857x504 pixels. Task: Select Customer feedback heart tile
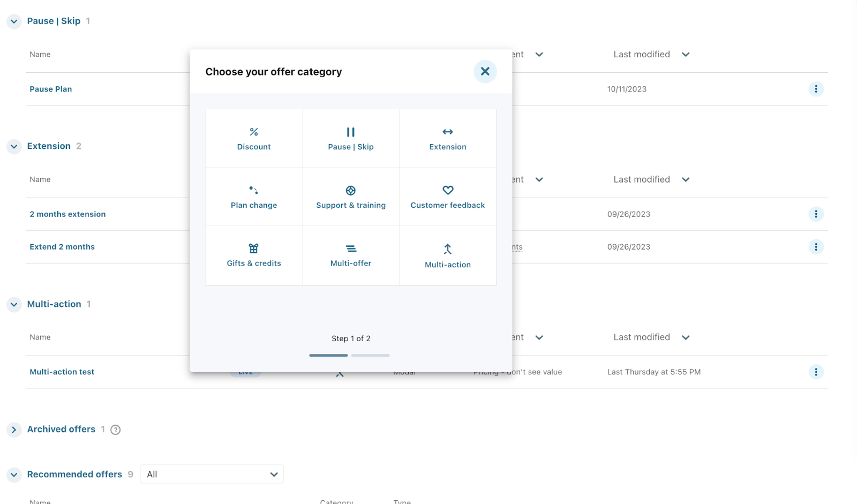point(448,197)
